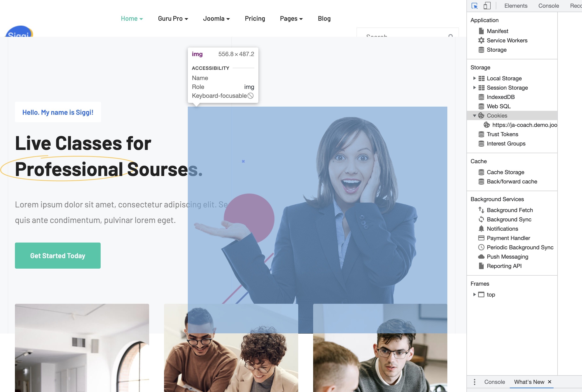
Task: Switch to the Elements tab
Action: pos(515,6)
